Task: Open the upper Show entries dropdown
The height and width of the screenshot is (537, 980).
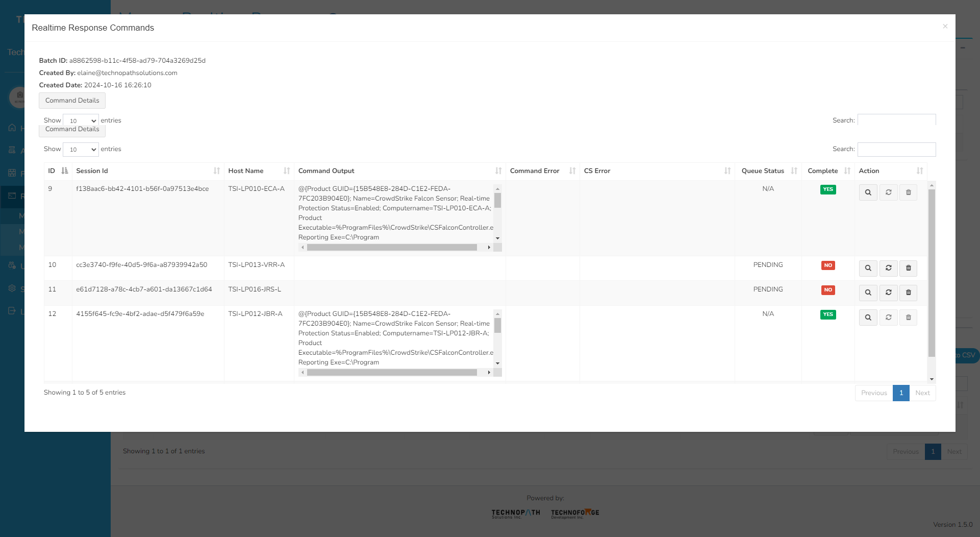Action: click(x=81, y=121)
